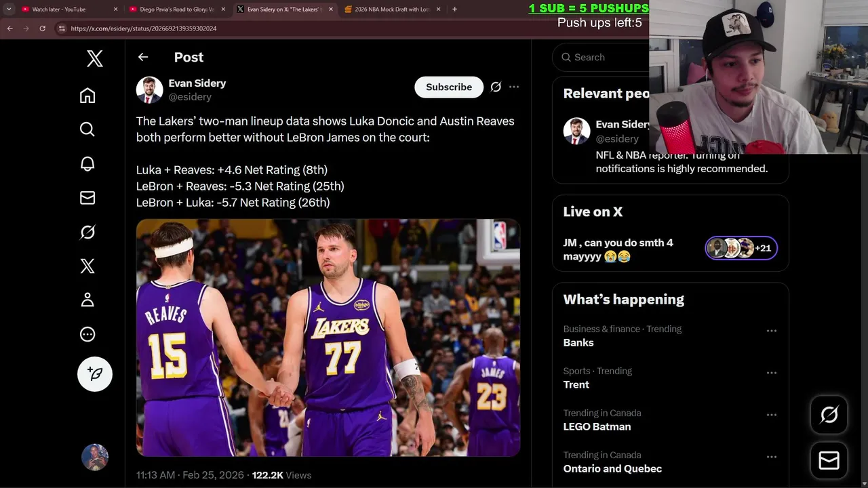Click the What's happening heading

point(624,300)
